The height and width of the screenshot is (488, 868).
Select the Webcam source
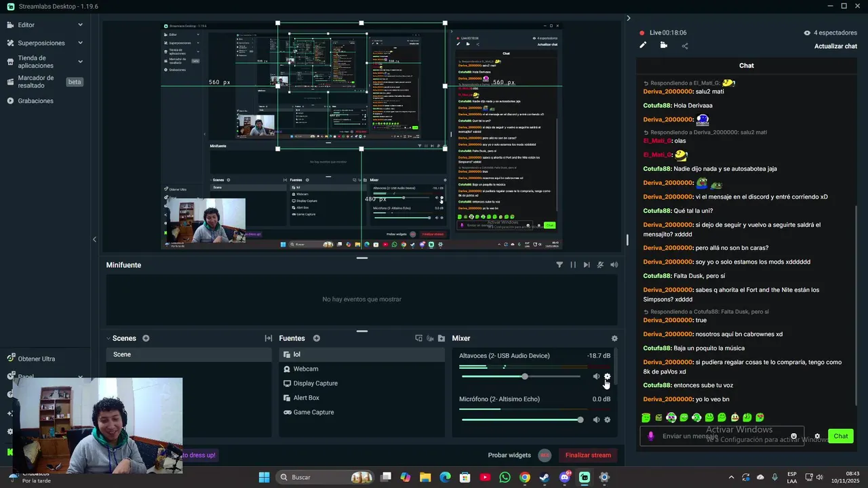[x=361, y=369]
